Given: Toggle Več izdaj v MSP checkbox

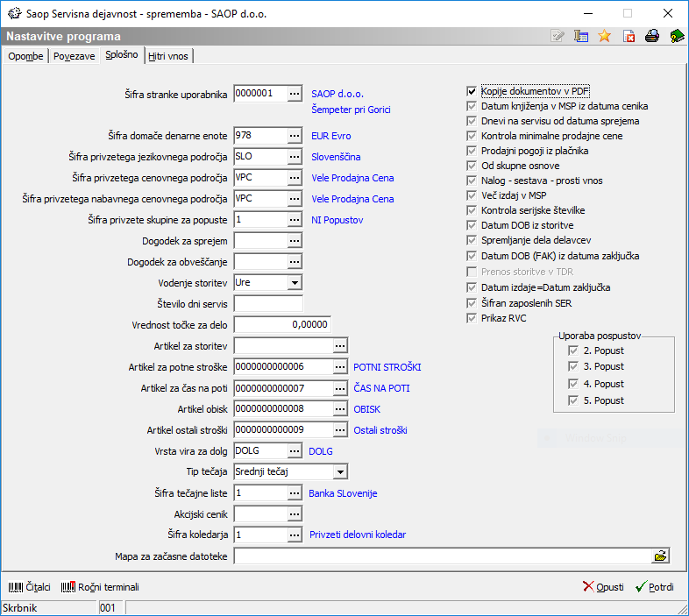Looking at the screenshot, I should pyautogui.click(x=472, y=195).
